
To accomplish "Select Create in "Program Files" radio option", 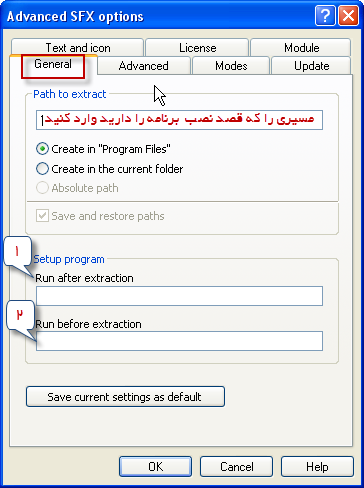I will [x=42, y=149].
